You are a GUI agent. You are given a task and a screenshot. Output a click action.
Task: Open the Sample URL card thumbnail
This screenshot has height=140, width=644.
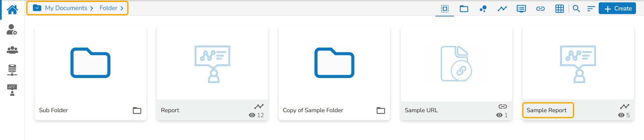(456, 64)
